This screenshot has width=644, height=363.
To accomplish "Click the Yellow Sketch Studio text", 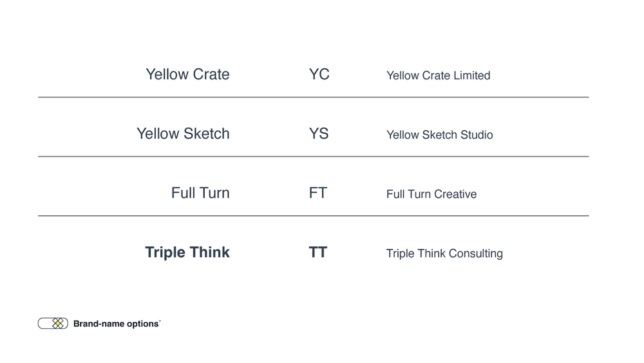I will click(439, 135).
